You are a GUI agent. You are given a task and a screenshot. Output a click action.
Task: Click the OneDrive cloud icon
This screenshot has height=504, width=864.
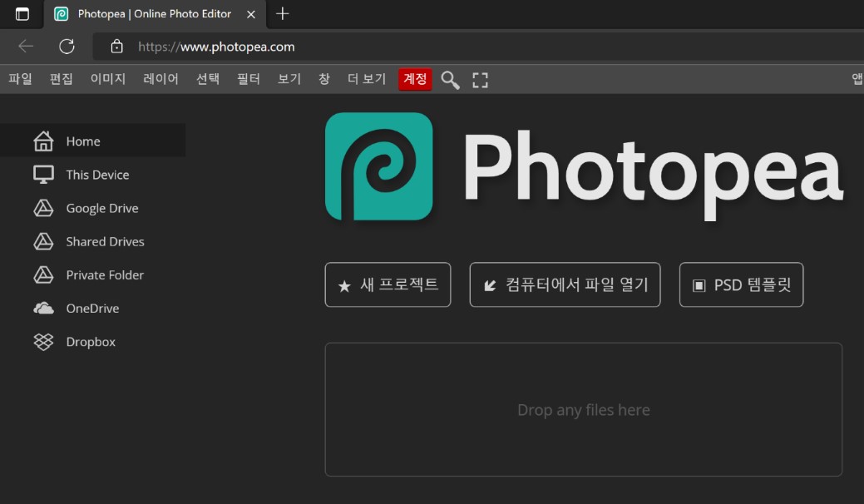pyautogui.click(x=43, y=309)
